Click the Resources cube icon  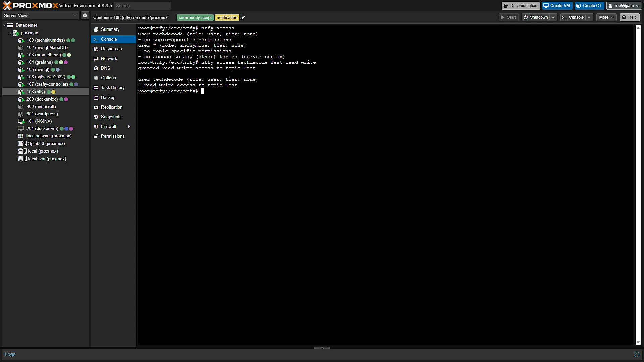click(x=96, y=49)
